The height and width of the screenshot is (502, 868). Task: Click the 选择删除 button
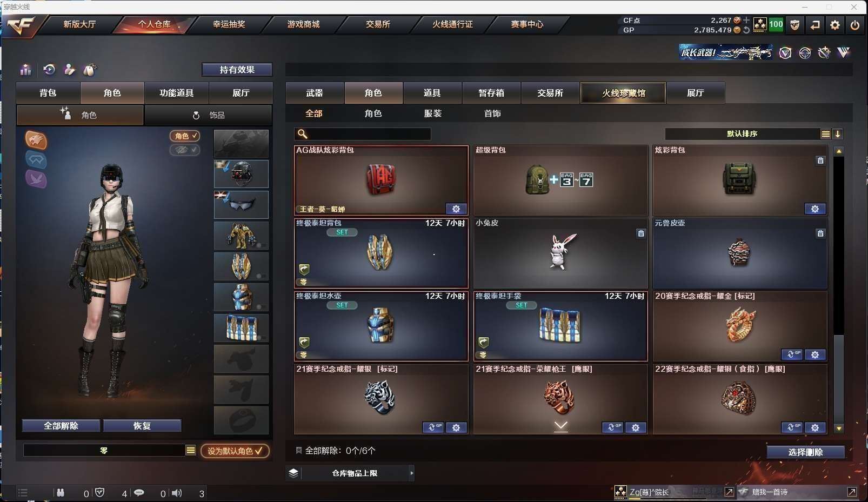click(805, 452)
